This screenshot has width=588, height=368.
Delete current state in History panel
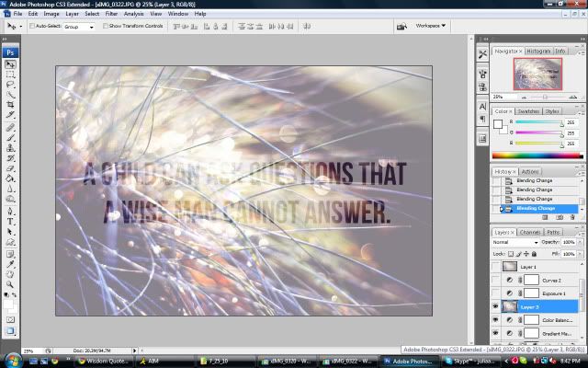[x=572, y=217]
